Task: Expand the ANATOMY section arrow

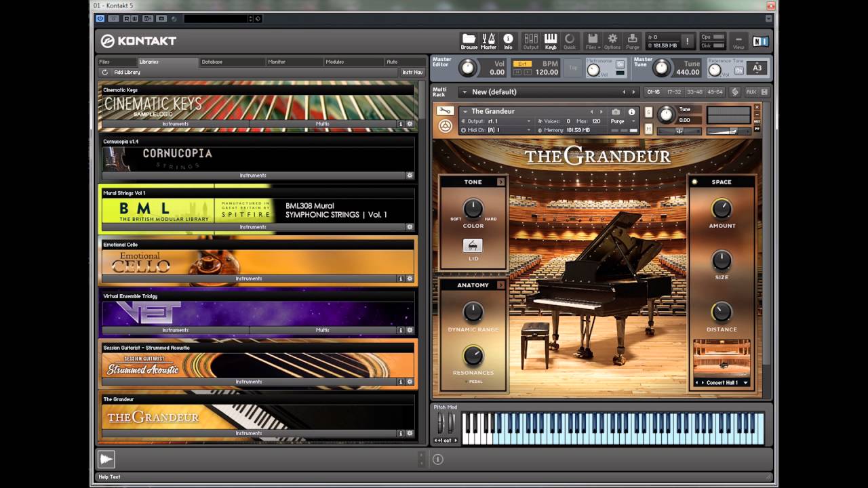Action: click(x=500, y=285)
